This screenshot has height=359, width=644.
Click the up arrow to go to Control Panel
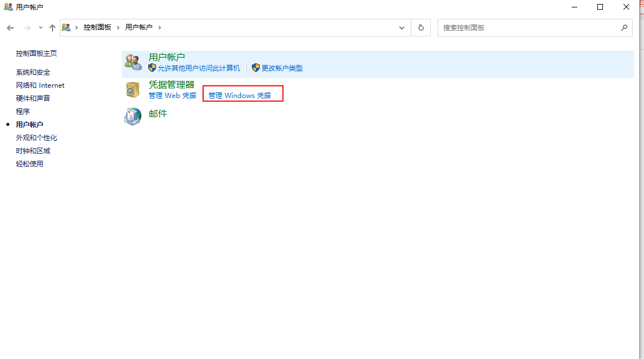[52, 27]
